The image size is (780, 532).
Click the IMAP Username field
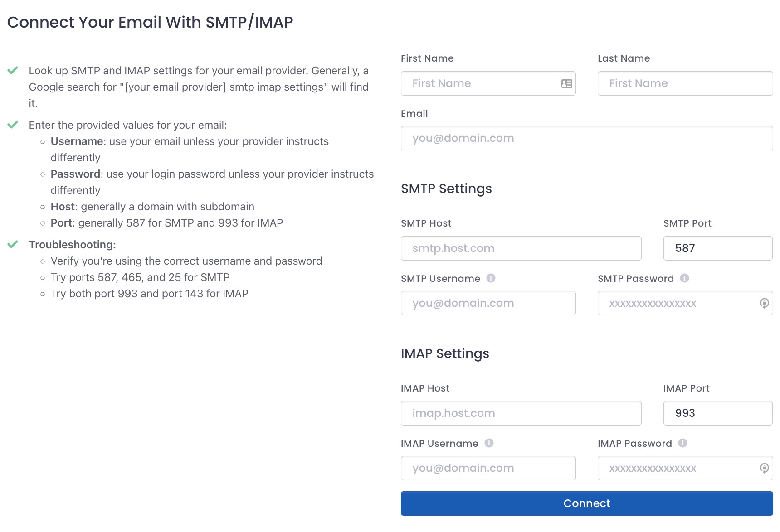point(488,468)
